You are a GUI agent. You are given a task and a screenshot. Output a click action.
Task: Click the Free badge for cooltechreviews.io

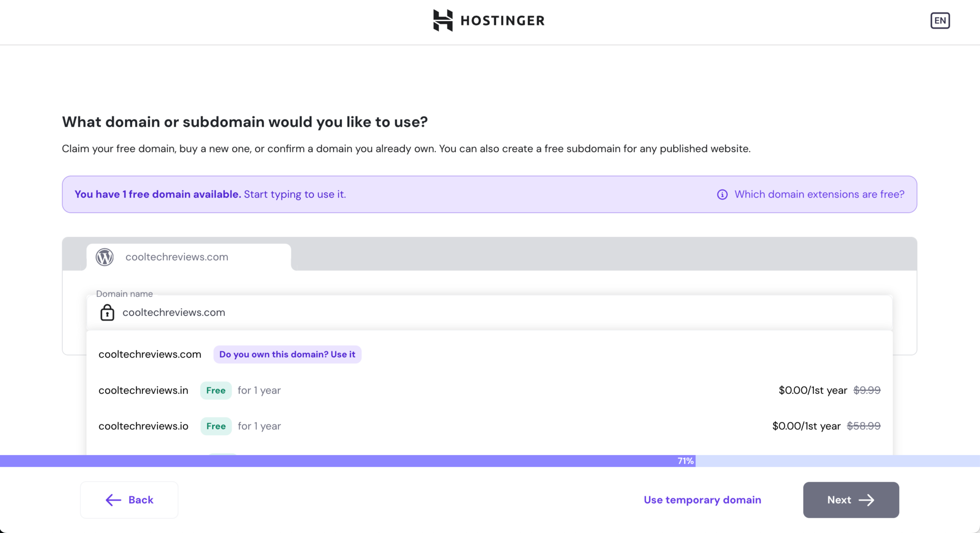tap(216, 426)
